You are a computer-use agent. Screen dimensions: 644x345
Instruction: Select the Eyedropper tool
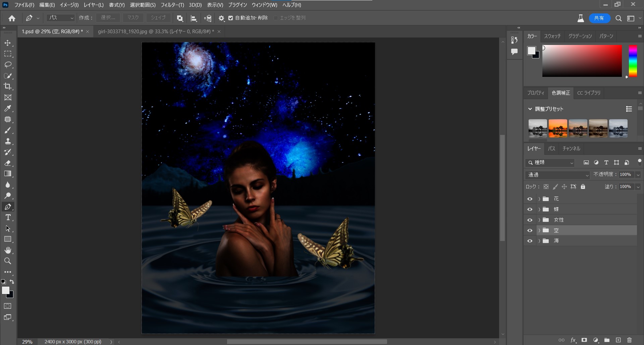8,108
